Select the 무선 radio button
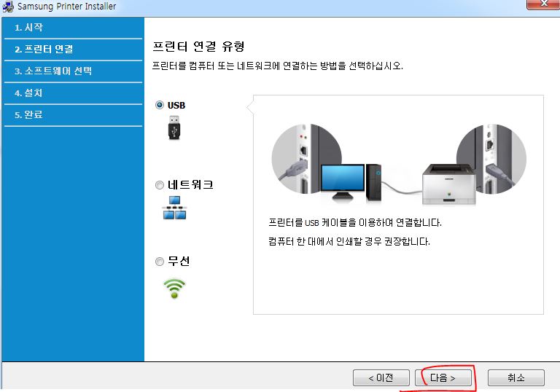560x392 pixels. pyautogui.click(x=159, y=262)
